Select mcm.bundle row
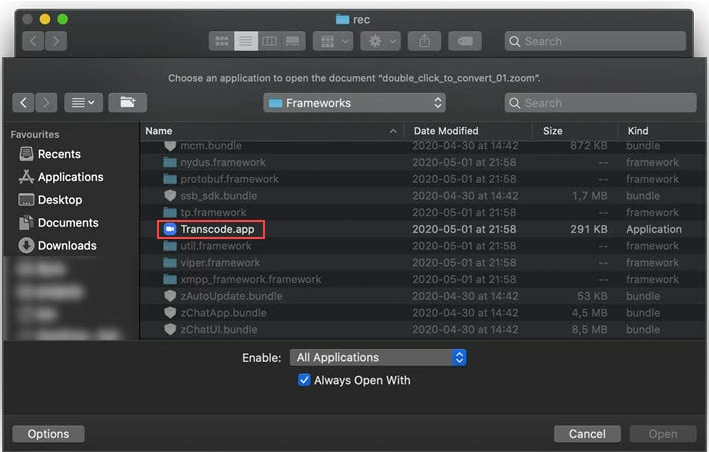Viewport: 709px width, 452px height. 423,146
